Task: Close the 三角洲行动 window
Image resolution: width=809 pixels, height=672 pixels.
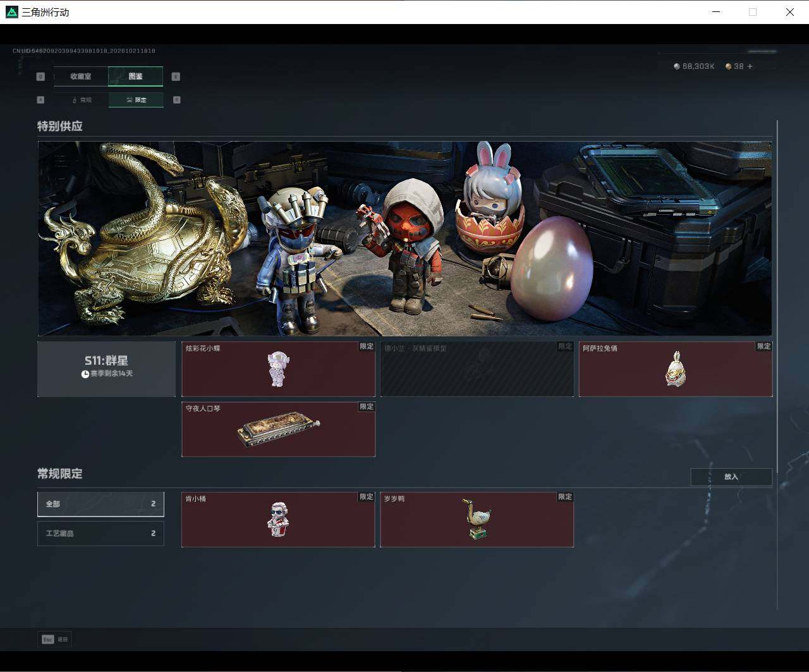Action: [x=790, y=12]
